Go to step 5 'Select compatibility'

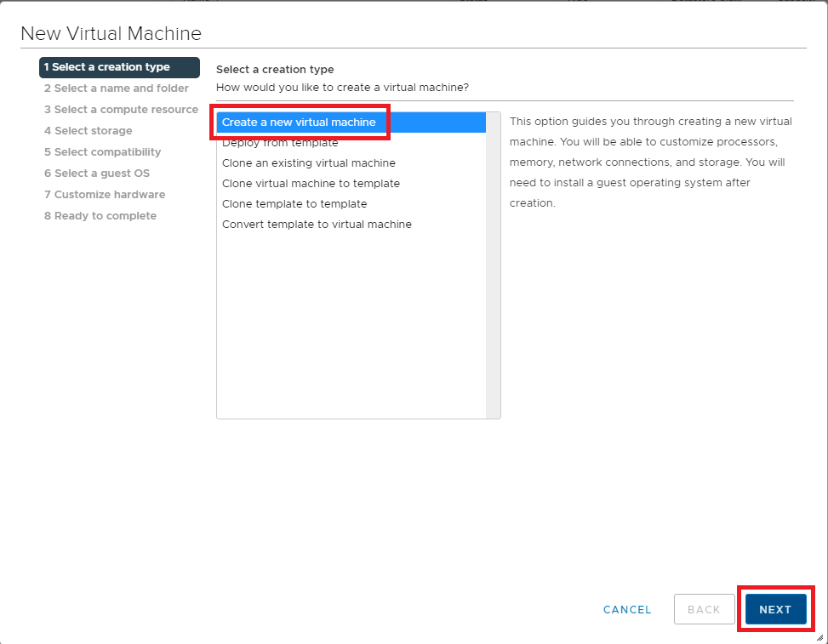pyautogui.click(x=103, y=152)
